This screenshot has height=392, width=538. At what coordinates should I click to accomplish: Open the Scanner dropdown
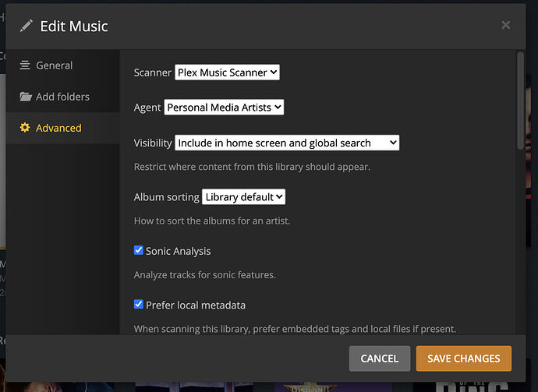tap(227, 72)
